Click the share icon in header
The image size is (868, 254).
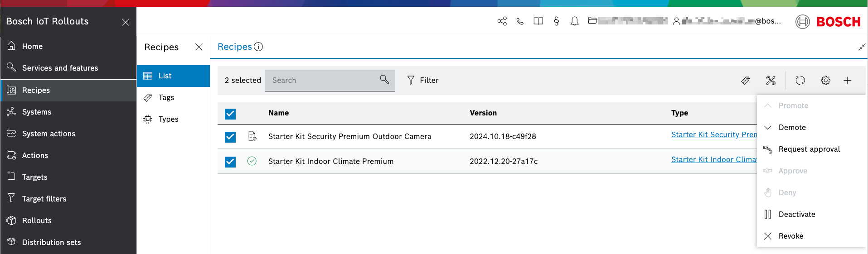point(502,21)
